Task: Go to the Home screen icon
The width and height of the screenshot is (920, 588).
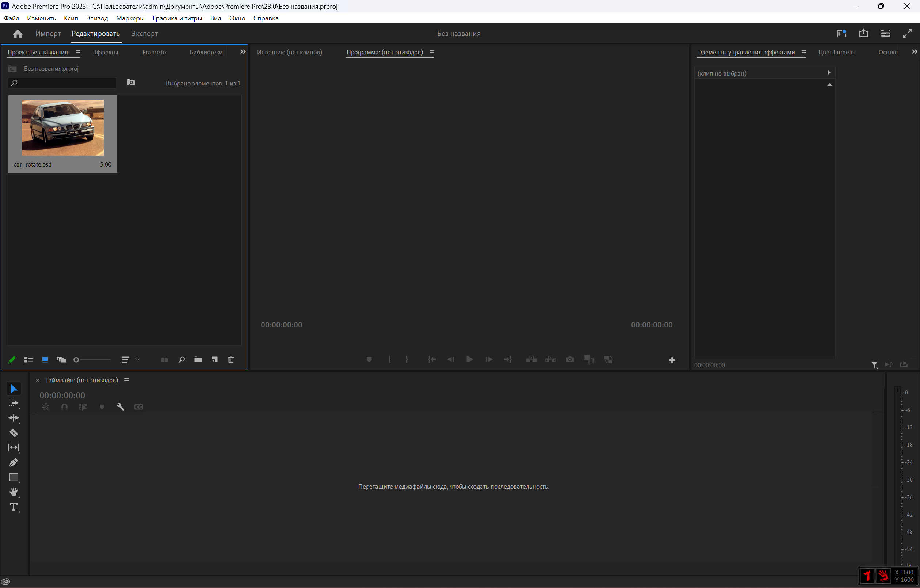Action: pyautogui.click(x=18, y=34)
